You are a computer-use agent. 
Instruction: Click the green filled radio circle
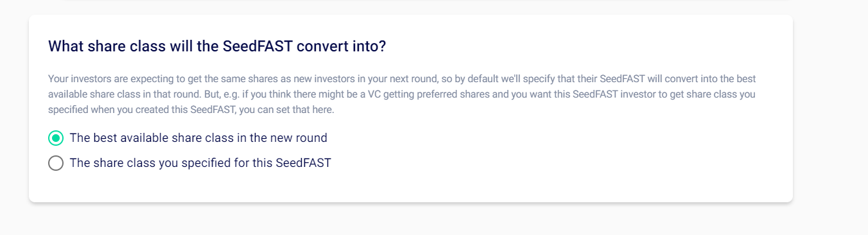pos(56,138)
